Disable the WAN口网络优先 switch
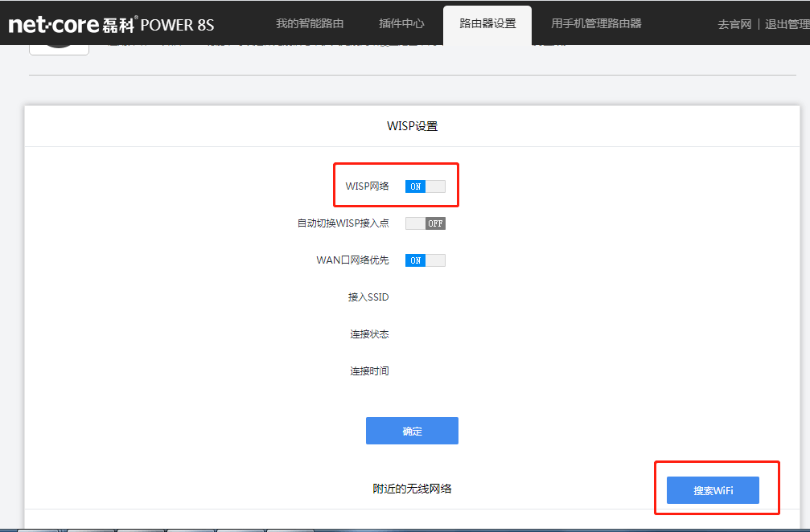Viewport: 810px width, 532px height. 425,260
